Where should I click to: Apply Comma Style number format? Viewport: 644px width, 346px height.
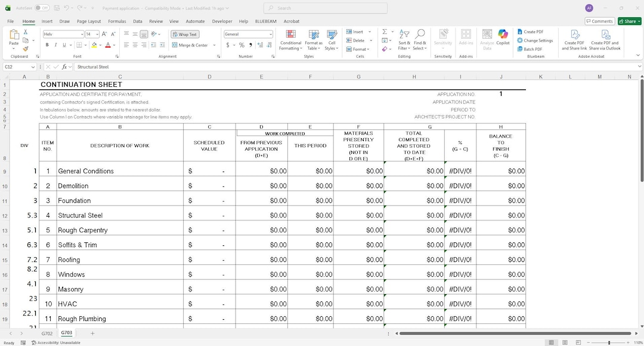[250, 45]
